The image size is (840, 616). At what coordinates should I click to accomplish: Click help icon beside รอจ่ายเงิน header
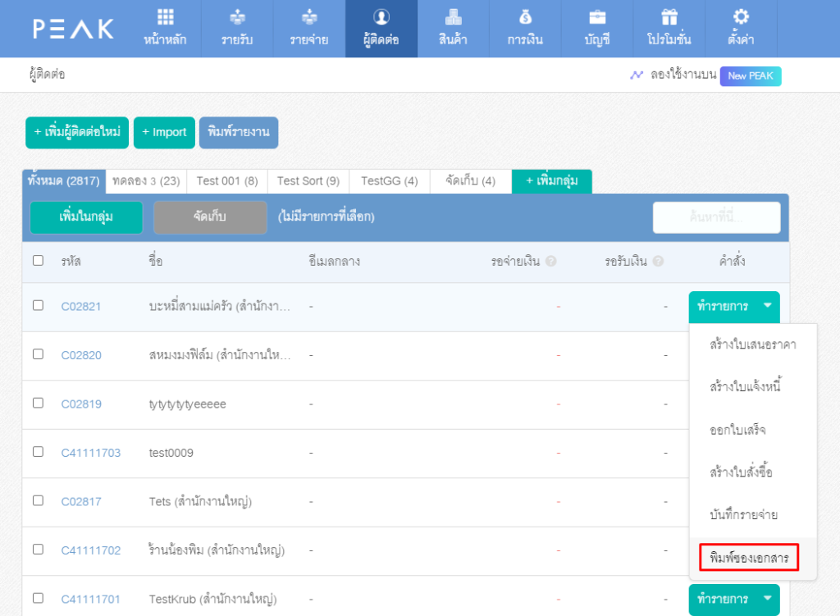click(550, 261)
